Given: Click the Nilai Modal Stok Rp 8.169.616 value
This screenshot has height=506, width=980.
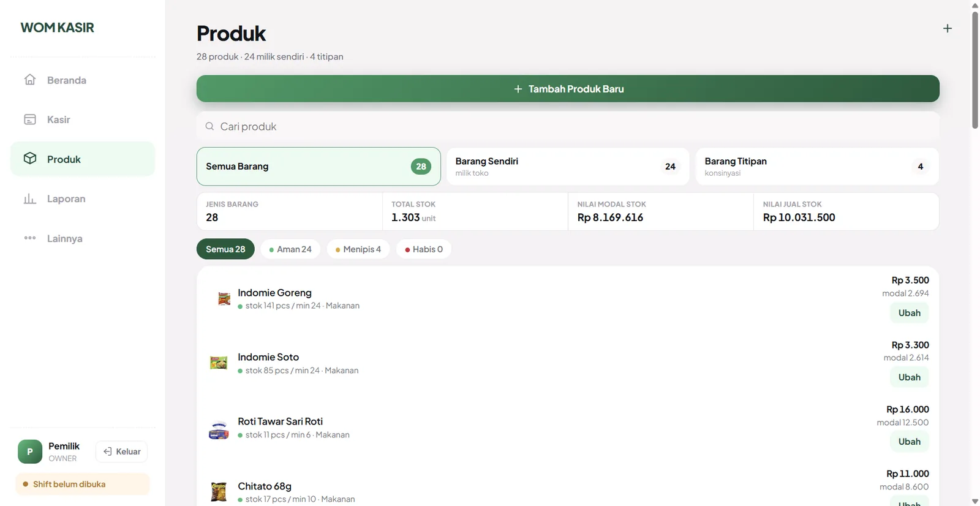Looking at the screenshot, I should [610, 217].
